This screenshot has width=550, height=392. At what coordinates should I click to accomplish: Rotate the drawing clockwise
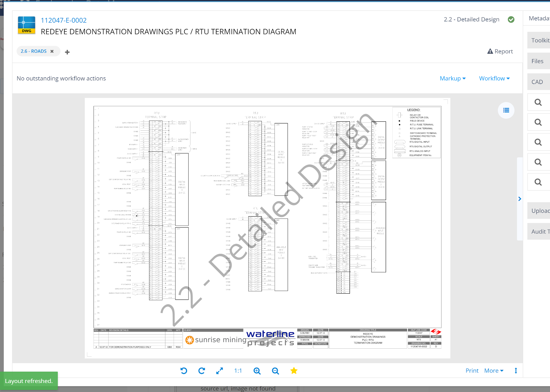coord(202,371)
